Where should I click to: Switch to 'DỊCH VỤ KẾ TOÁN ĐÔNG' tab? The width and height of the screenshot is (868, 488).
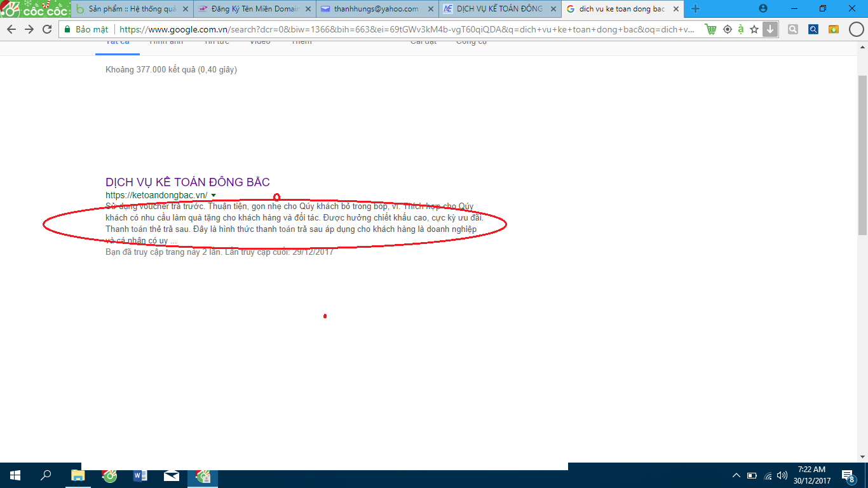click(x=499, y=9)
